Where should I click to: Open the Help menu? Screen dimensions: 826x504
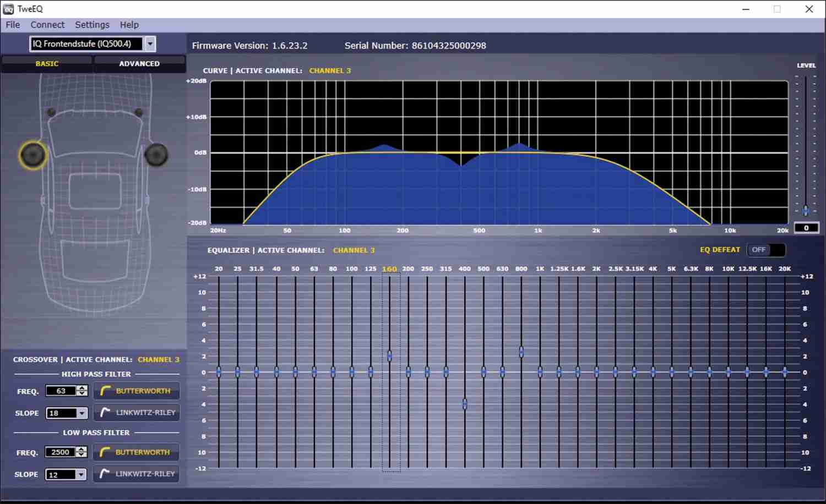point(129,25)
